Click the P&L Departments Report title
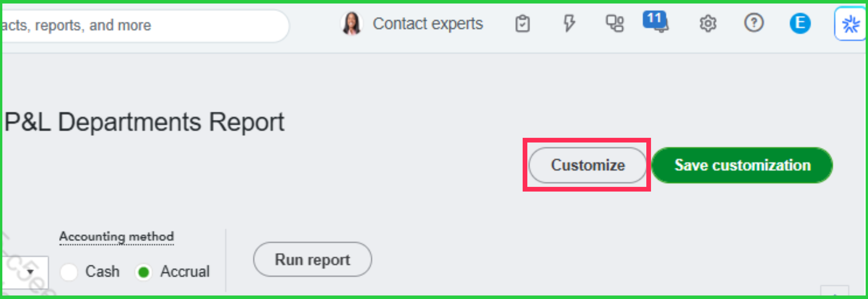868x299 pixels. (x=144, y=122)
